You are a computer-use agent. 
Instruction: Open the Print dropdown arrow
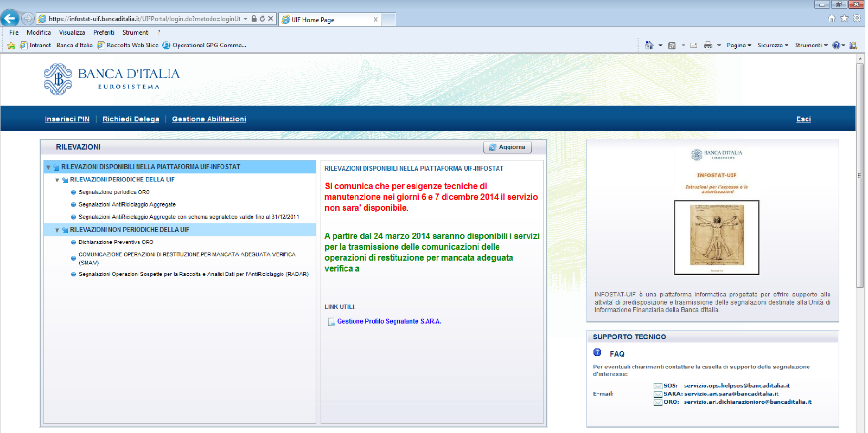[x=719, y=46]
